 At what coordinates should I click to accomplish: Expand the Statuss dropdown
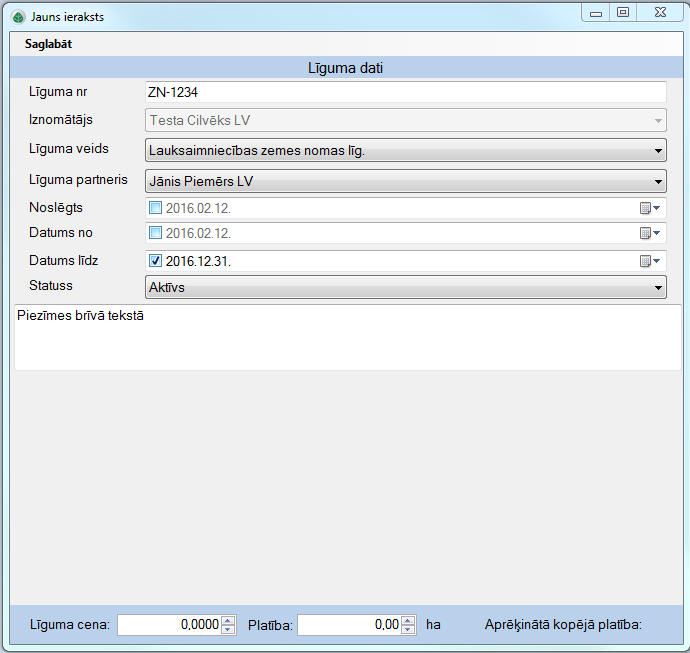658,288
